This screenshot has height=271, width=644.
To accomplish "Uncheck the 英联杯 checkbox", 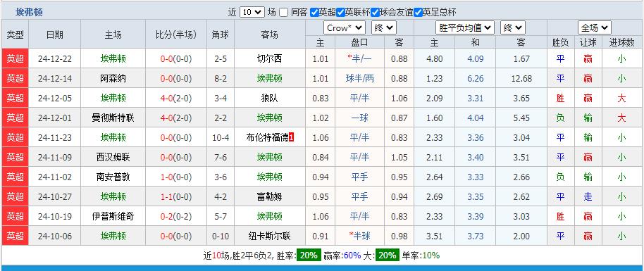I will (x=340, y=13).
